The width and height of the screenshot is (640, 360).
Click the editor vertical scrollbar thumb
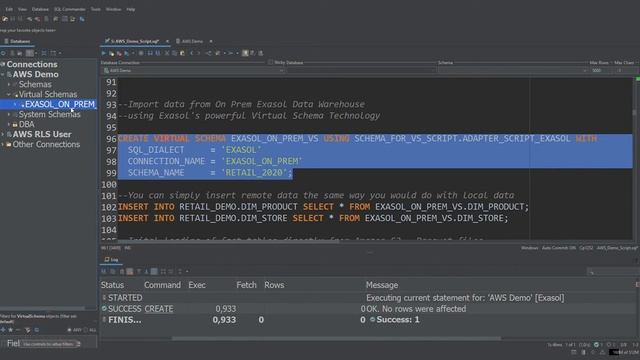tap(634, 112)
